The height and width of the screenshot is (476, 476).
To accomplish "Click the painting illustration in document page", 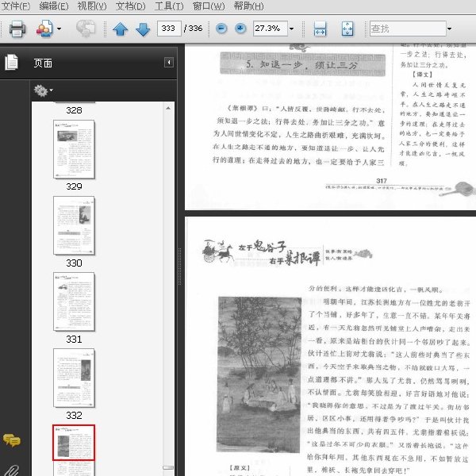I will 259,374.
